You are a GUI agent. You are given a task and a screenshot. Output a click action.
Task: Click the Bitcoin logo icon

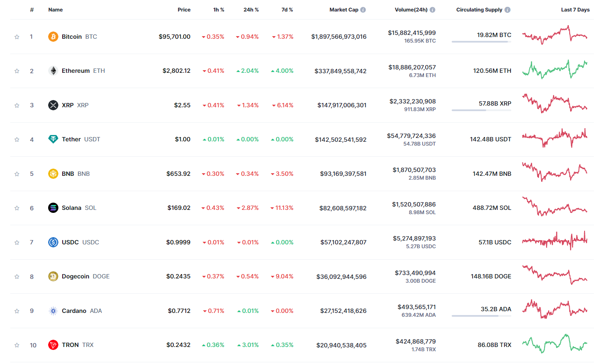coord(53,37)
